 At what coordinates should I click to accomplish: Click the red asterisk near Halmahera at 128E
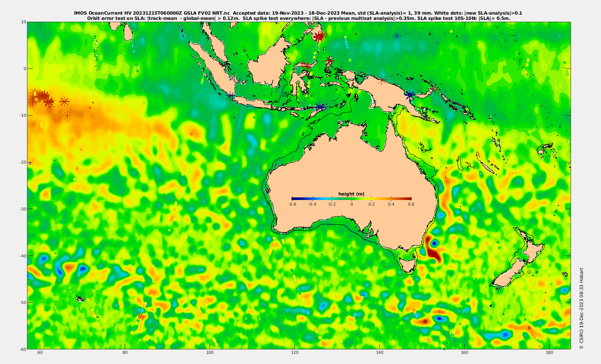[329, 61]
